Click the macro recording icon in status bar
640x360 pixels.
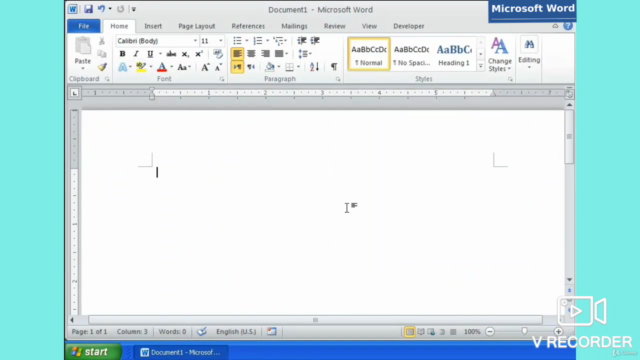(272, 331)
